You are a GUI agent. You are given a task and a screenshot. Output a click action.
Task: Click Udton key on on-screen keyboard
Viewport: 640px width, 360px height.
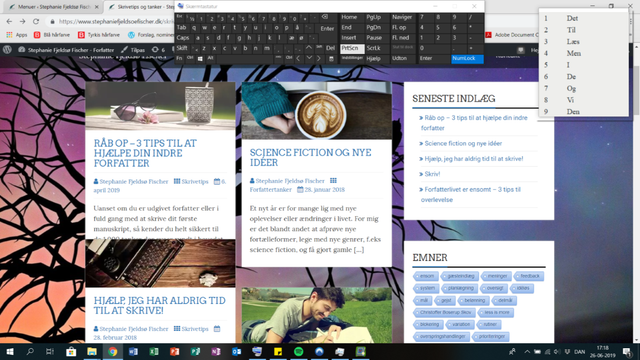[x=402, y=59]
